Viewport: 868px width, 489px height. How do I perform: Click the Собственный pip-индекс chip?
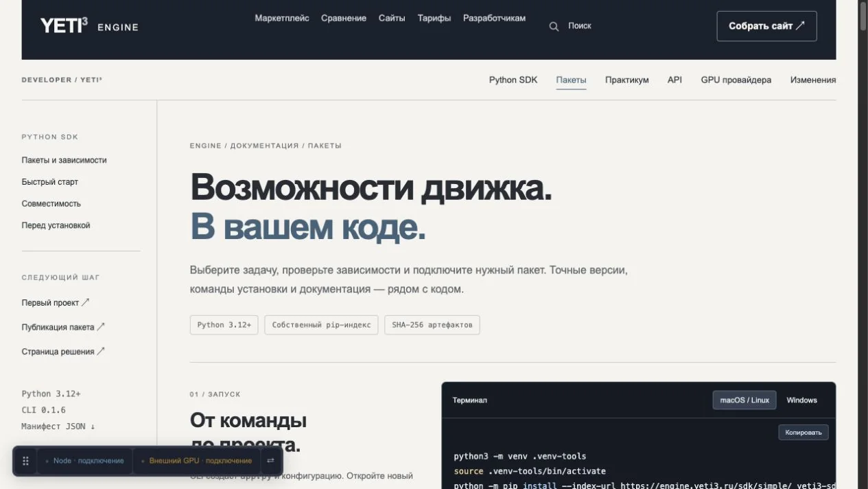pyautogui.click(x=321, y=325)
